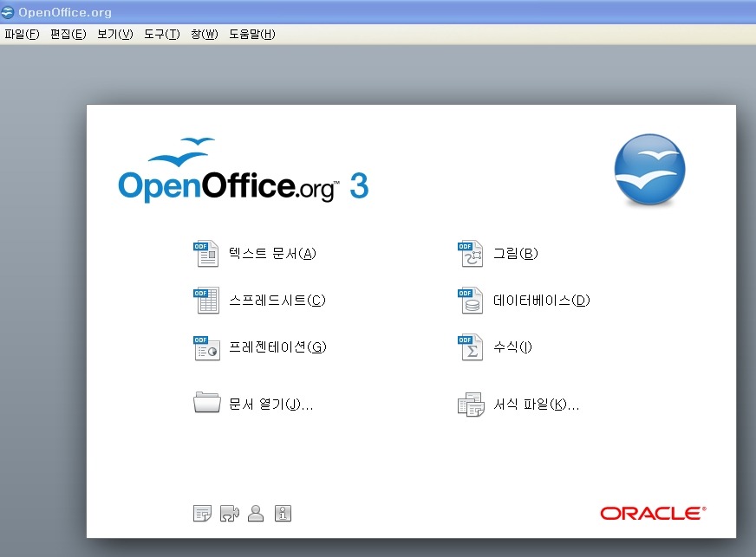Image resolution: width=756 pixels, height=557 pixels.
Task: Open the View (보기) menu
Action: click(x=115, y=35)
